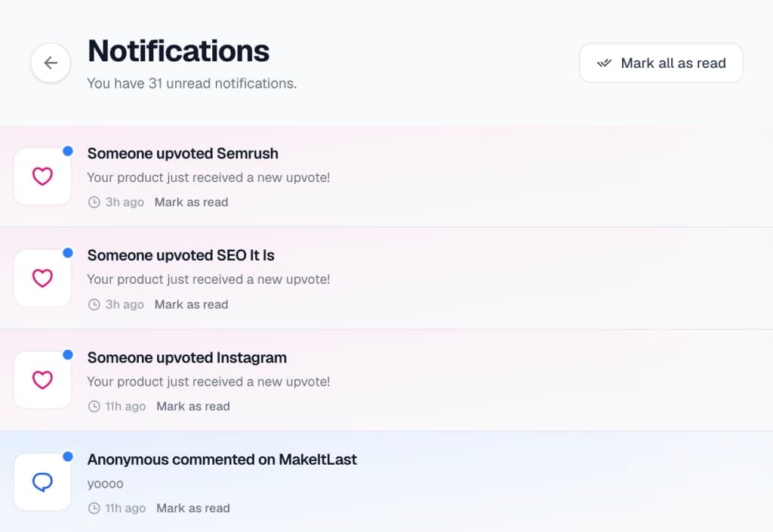The height and width of the screenshot is (532, 773).
Task: Click the Notifications page heading
Action: coord(178,51)
